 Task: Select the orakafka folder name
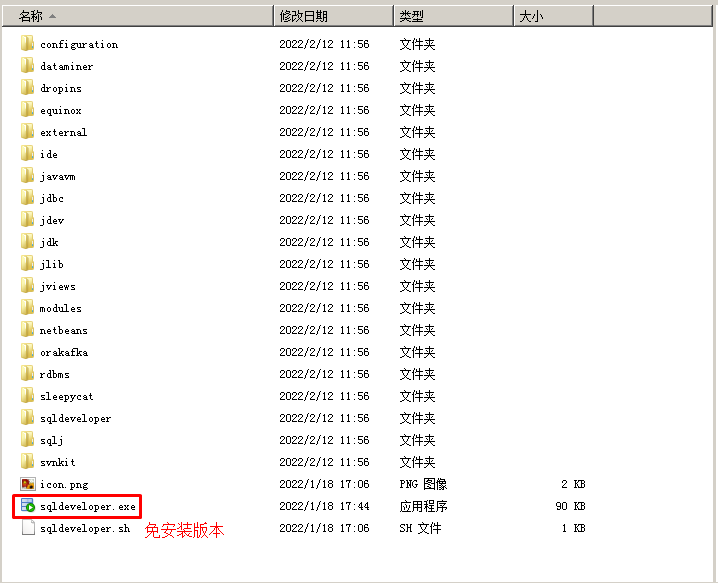click(x=65, y=352)
